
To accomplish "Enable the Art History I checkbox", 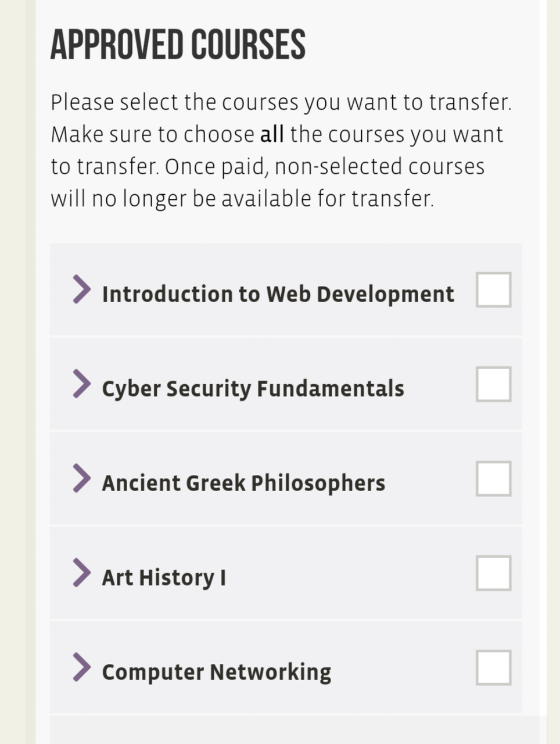I will 494,573.
